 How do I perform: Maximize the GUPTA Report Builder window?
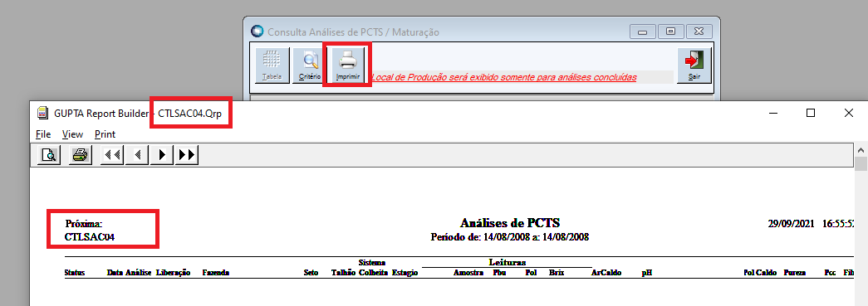click(x=811, y=114)
